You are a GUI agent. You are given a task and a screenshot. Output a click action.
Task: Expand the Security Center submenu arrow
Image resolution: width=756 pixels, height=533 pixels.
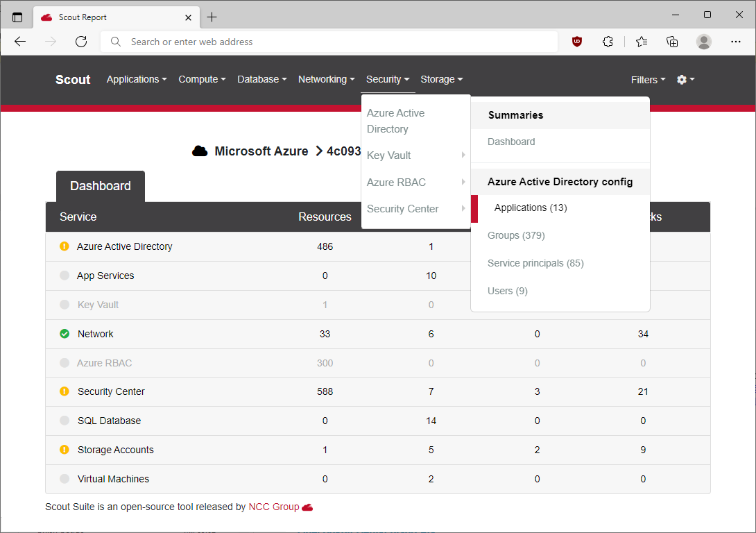click(463, 208)
